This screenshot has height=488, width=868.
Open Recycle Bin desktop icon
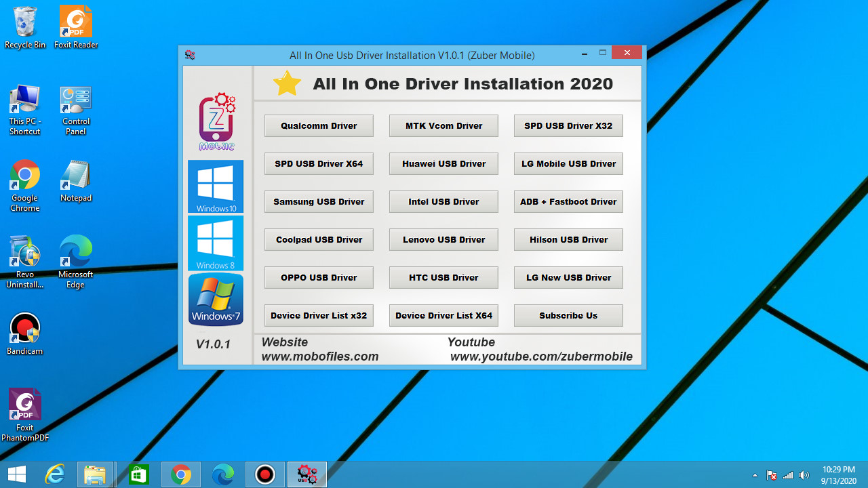[x=25, y=28]
